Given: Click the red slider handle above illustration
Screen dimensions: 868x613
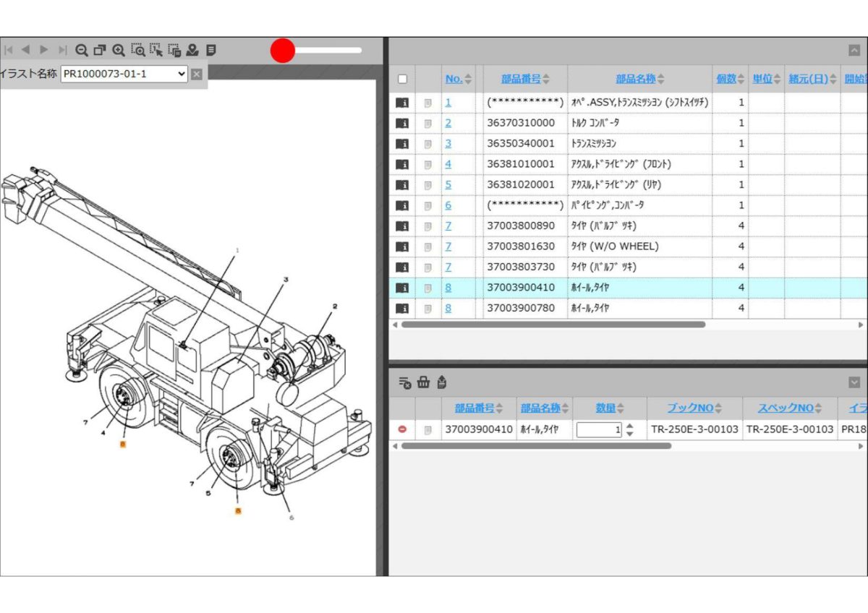Looking at the screenshot, I should click(283, 51).
